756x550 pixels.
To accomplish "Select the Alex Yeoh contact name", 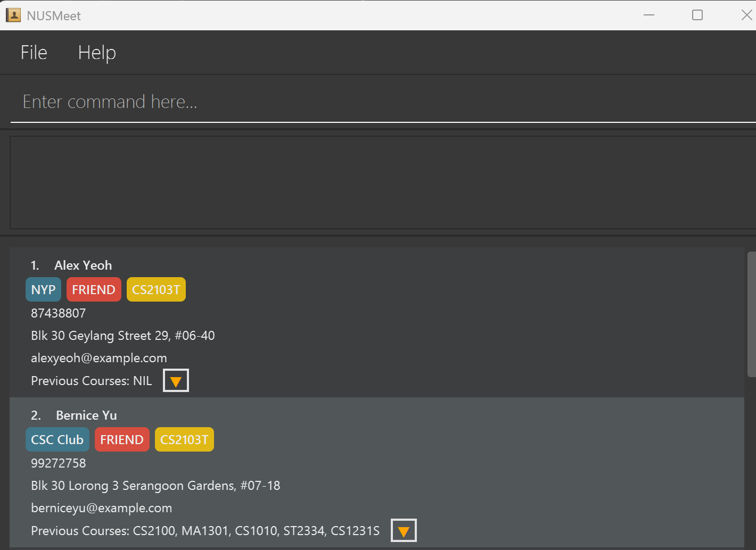I will pyautogui.click(x=83, y=265).
